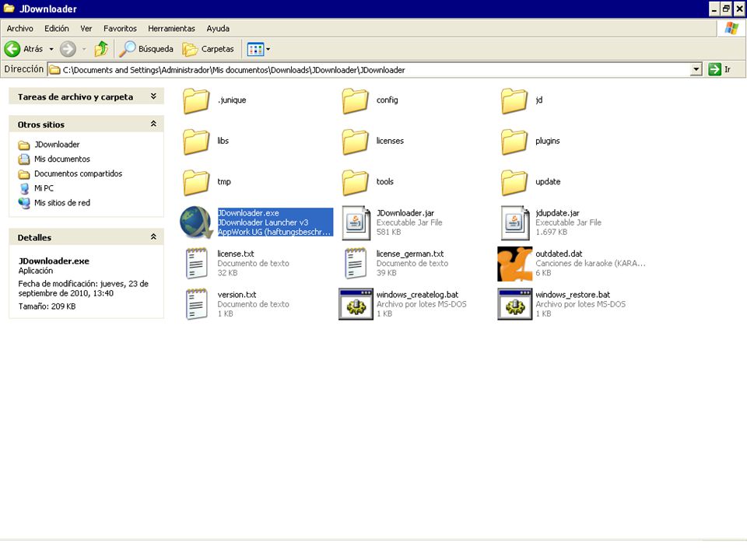Click the "license.txt" file name text

(236, 254)
